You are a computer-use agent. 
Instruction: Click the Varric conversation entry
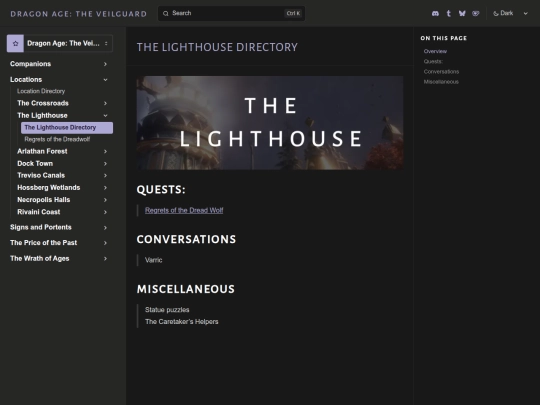153,260
